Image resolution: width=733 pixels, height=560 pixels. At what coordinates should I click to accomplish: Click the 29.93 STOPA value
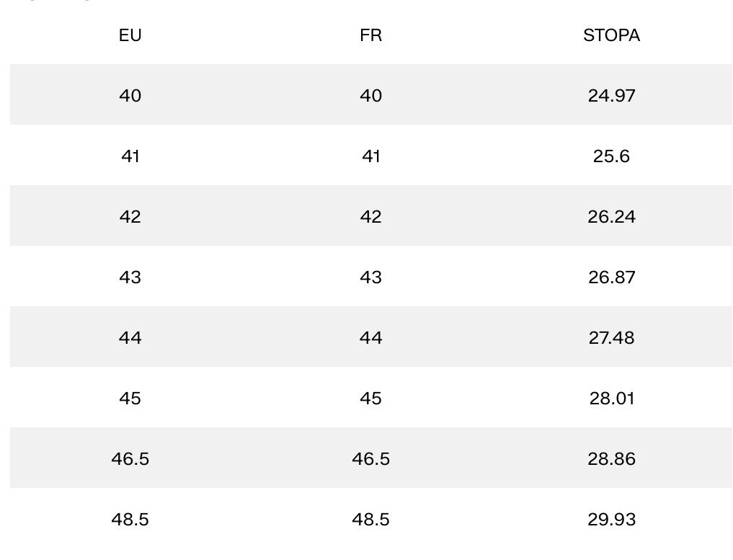(611, 519)
